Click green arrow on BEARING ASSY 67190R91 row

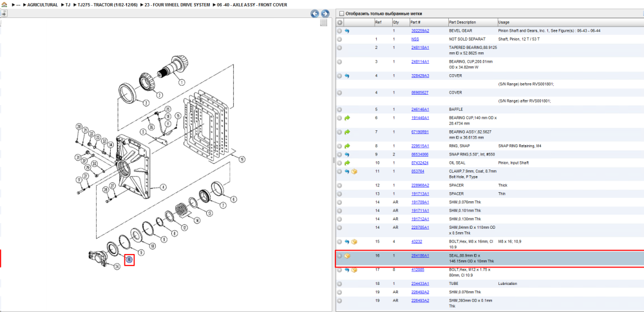(347, 132)
